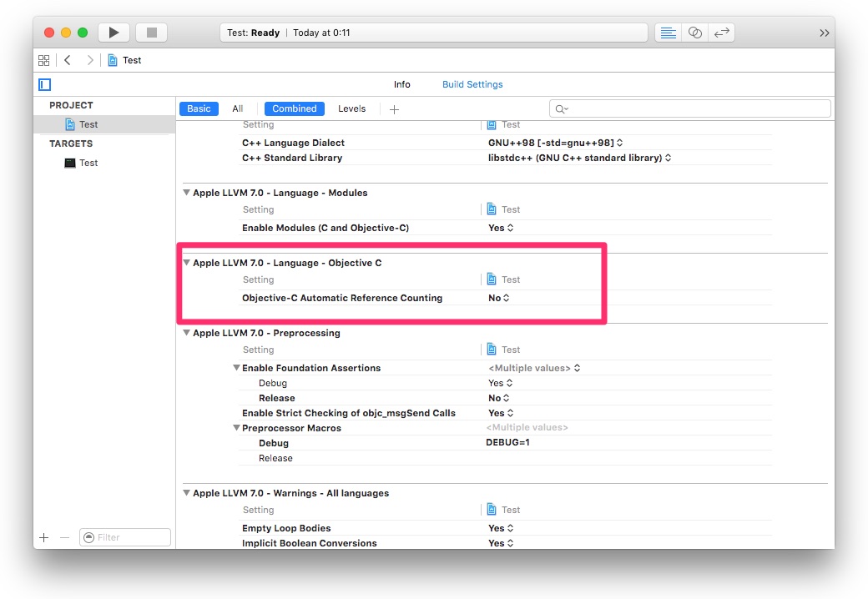Viewport: 868px width, 599px height.
Task: Click the Test file icon in jump bar
Action: (113, 60)
